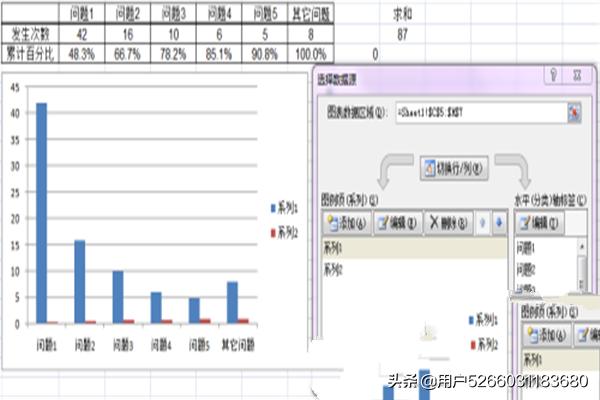Click the move series down arrow

(x=499, y=222)
